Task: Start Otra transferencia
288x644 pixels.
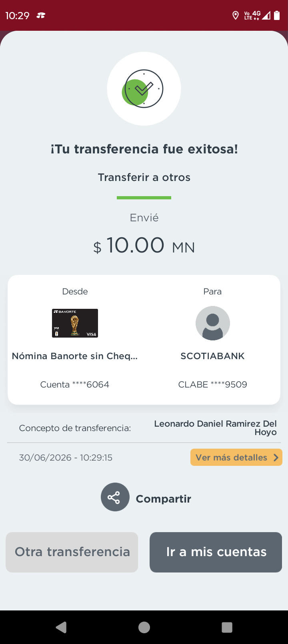Action: click(72, 552)
